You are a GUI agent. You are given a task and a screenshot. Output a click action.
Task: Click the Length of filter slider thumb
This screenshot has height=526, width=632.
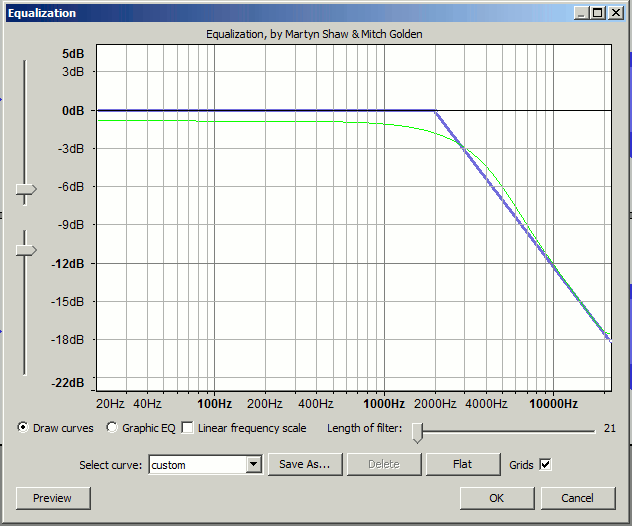click(418, 431)
